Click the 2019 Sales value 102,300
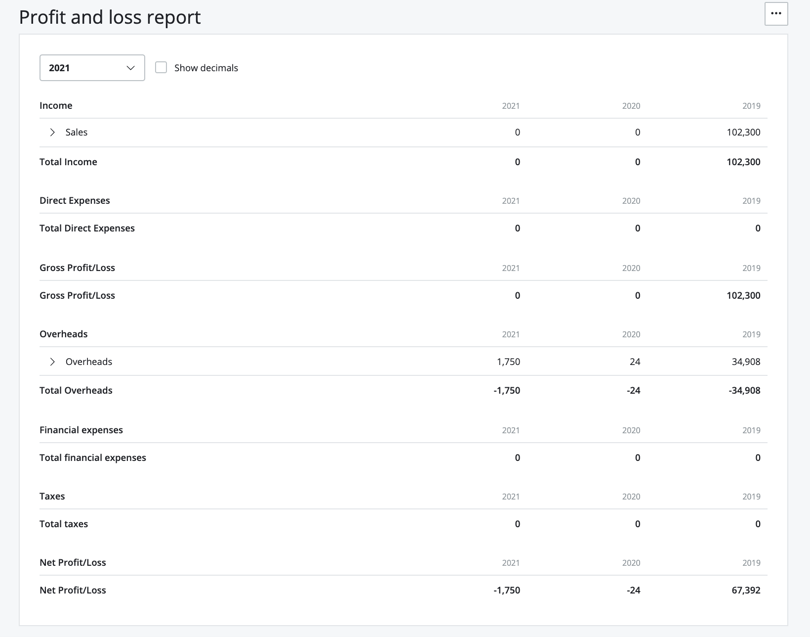Viewport: 810px width, 637px height. 746,132
